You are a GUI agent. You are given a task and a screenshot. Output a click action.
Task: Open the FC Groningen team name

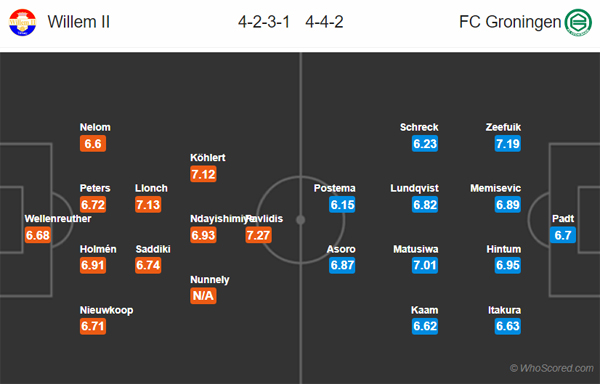(x=510, y=22)
